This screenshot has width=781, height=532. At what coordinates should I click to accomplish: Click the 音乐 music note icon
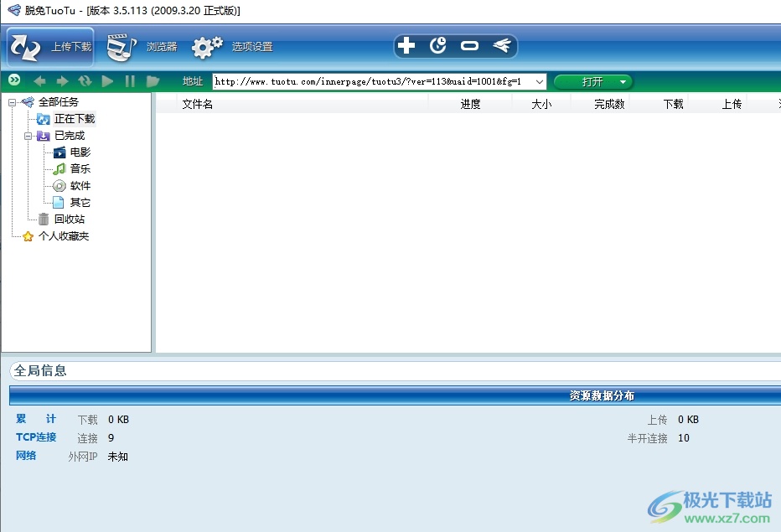[x=59, y=169]
